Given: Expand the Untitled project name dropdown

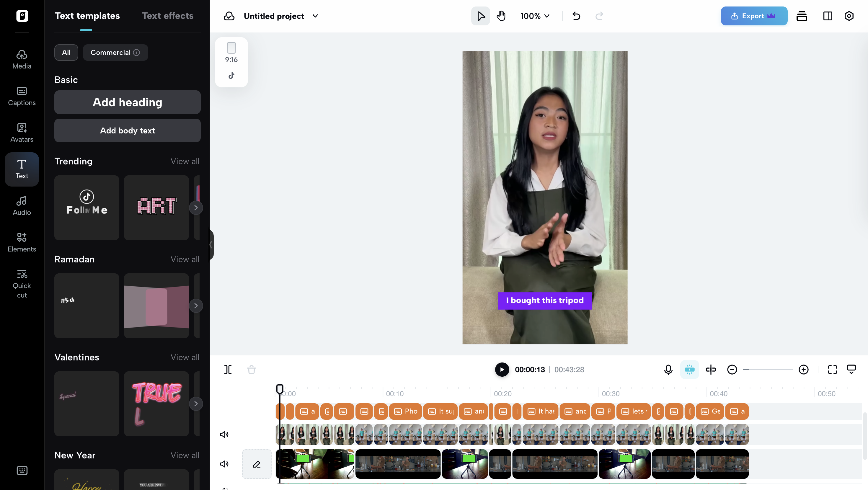Looking at the screenshot, I should (x=315, y=16).
